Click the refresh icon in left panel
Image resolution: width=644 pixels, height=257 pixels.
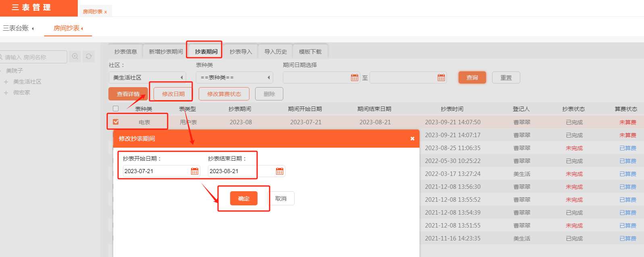tap(89, 56)
